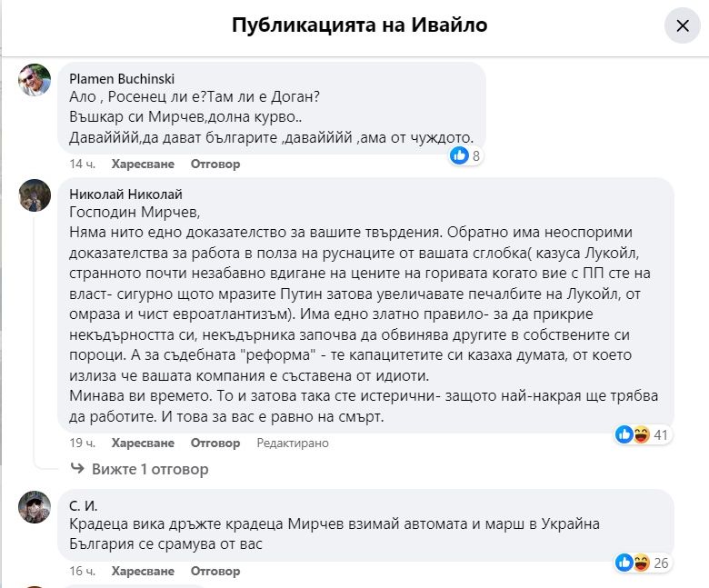Screen dimensions: 709x588
Task: Click the like reaction icon on Plamen's comment
Action: coord(460,155)
